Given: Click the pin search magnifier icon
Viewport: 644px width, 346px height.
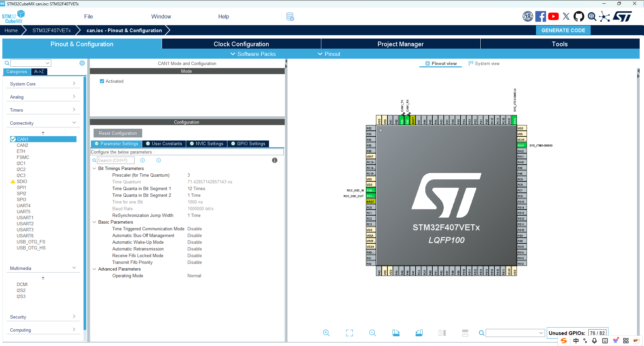Looking at the screenshot, I should [x=482, y=333].
